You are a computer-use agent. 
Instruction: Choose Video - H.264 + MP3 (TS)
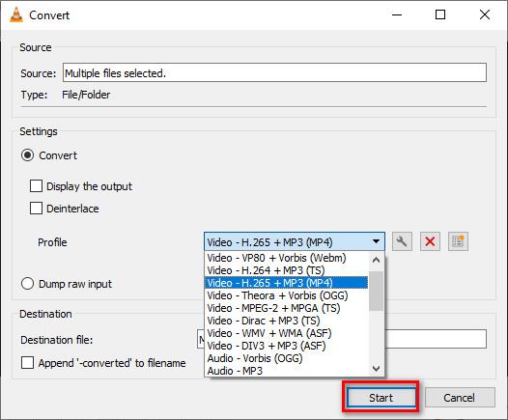coord(287,270)
